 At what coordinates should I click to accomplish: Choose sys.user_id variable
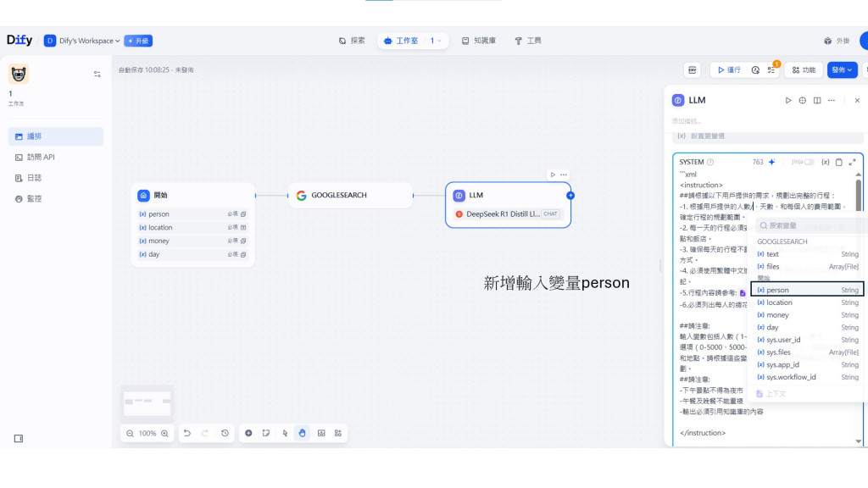point(808,340)
